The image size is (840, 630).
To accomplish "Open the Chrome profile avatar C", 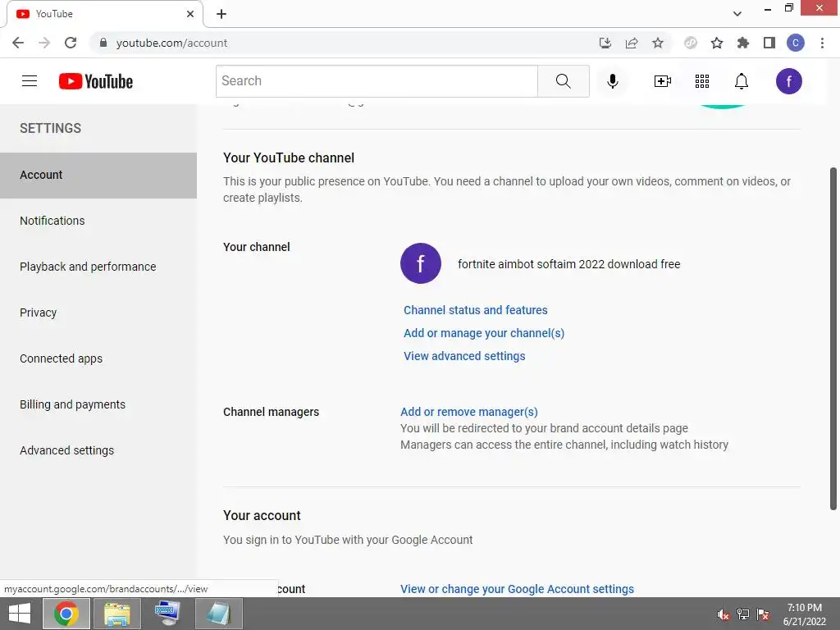I will coord(796,43).
